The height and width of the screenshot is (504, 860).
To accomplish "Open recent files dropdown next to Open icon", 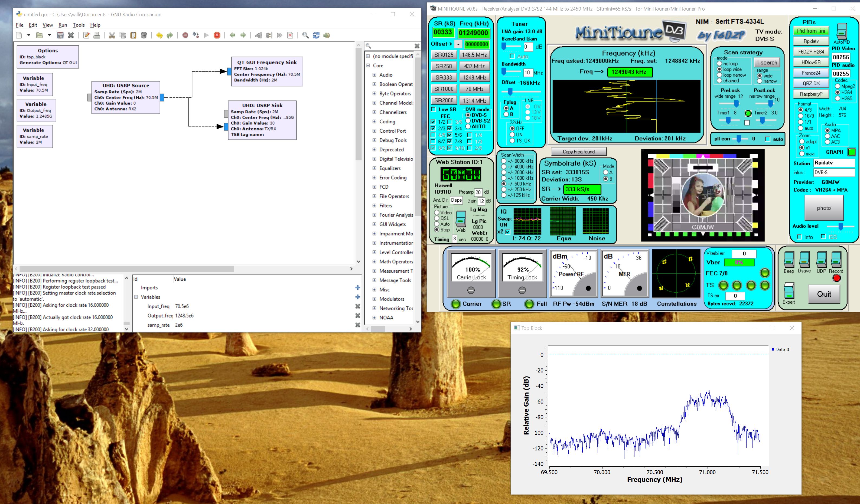I will click(49, 35).
